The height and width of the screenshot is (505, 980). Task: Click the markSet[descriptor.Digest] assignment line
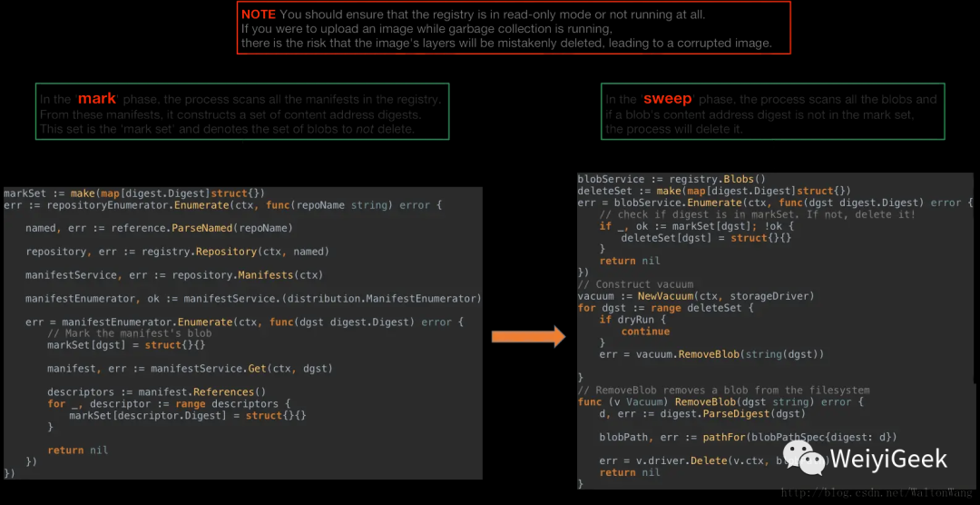pos(188,415)
